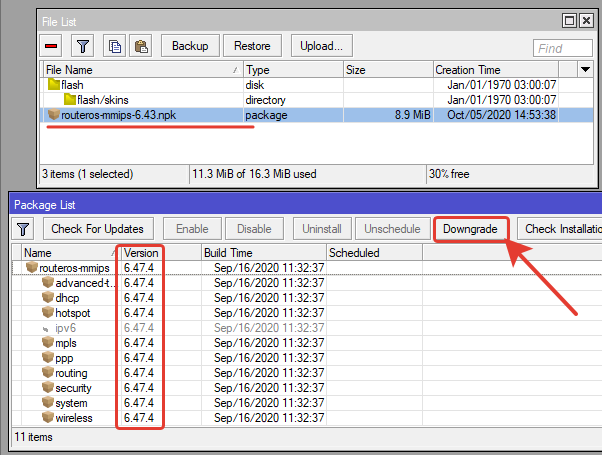The height and width of the screenshot is (455, 602).
Task: Select the wireless package name
Action: (74, 418)
